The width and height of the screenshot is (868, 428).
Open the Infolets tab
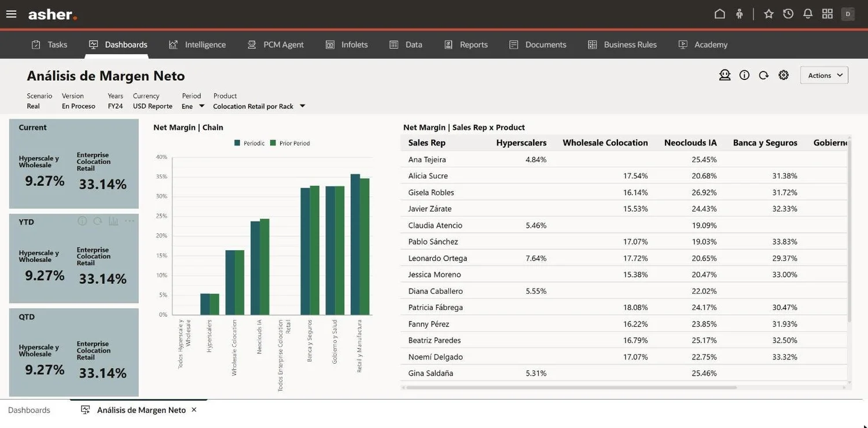click(x=347, y=45)
